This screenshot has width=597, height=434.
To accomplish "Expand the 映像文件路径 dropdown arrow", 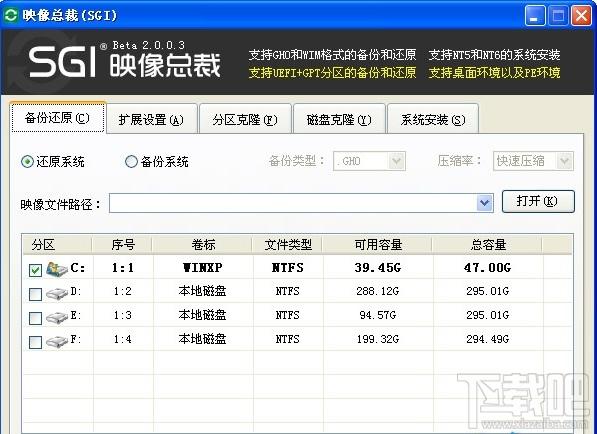I will pos(485,203).
